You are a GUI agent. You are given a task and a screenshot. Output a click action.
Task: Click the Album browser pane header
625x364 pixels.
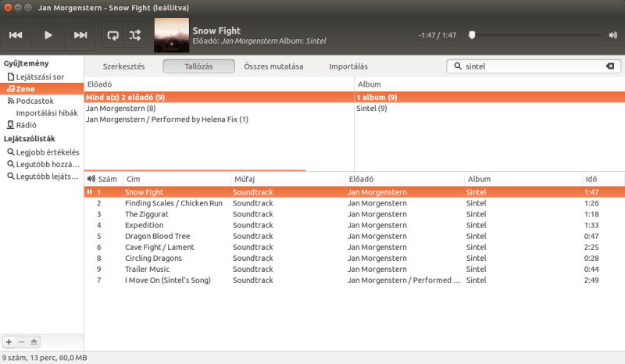[490, 84]
